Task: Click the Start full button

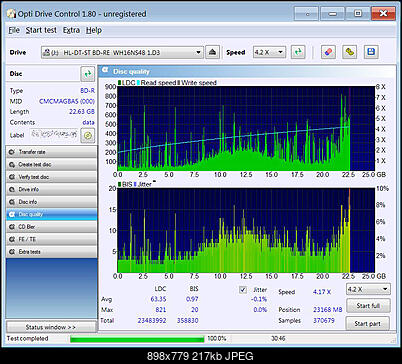Action: point(368,306)
